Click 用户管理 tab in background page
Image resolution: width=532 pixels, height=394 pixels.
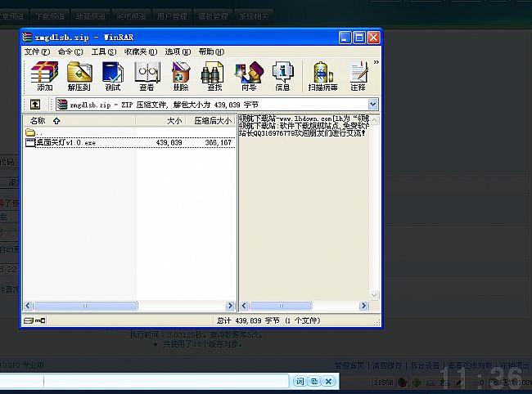[172, 16]
